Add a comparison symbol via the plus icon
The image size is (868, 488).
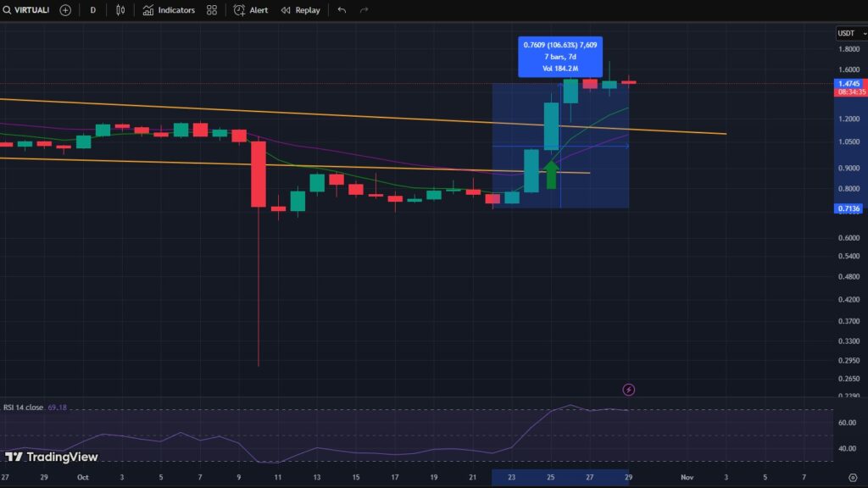64,9
